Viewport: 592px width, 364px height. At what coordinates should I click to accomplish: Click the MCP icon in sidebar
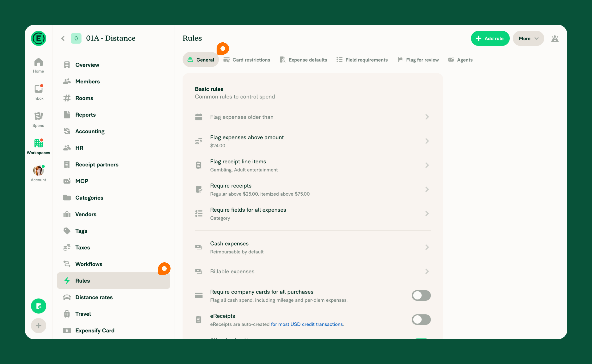click(67, 181)
